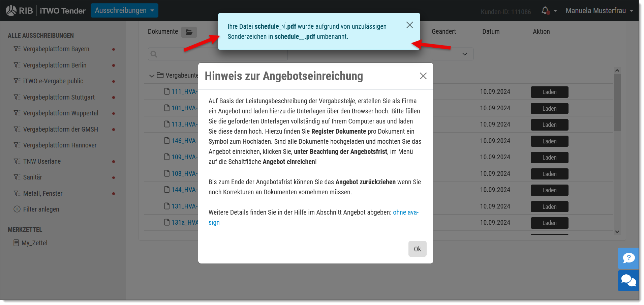The height and width of the screenshot is (305, 644).
Task: Select iTWO e-Vergabe public filter
Action: [53, 81]
